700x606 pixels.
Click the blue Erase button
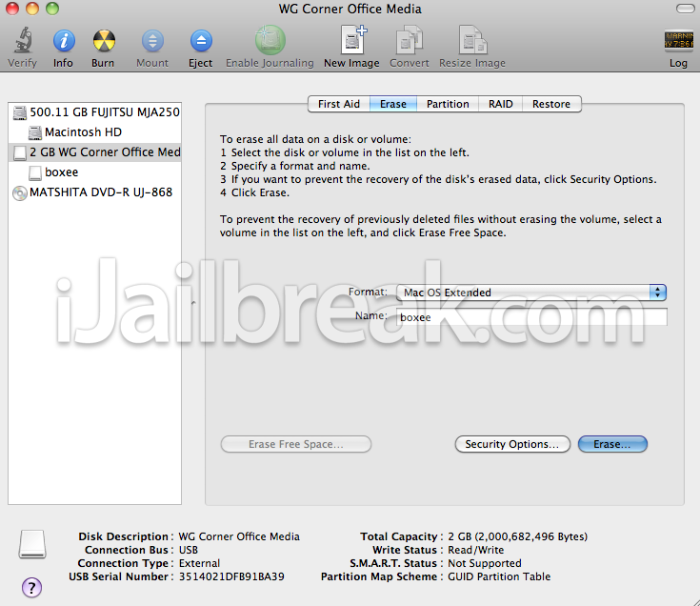[612, 444]
